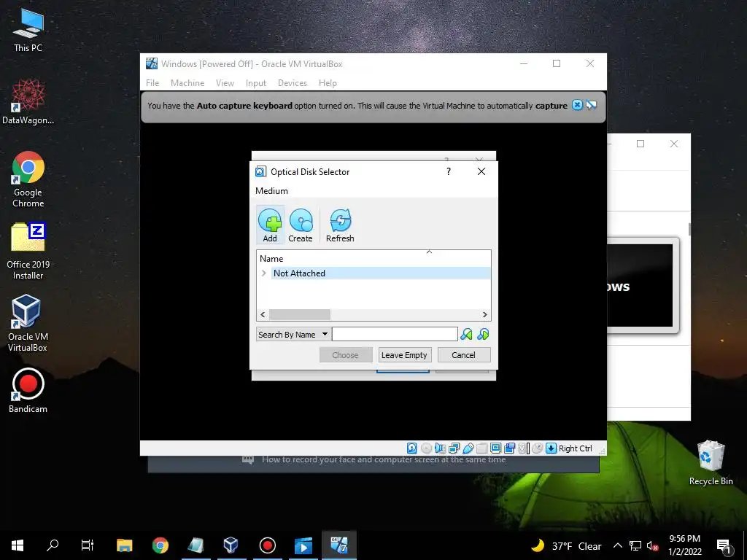Viewport: 747px width, 560px height.
Task: Click the optical disk status icon
Action: [426, 448]
